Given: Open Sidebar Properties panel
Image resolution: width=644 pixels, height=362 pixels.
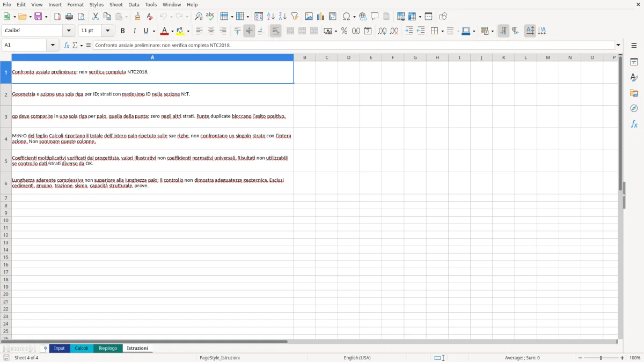Looking at the screenshot, I should click(x=634, y=62).
